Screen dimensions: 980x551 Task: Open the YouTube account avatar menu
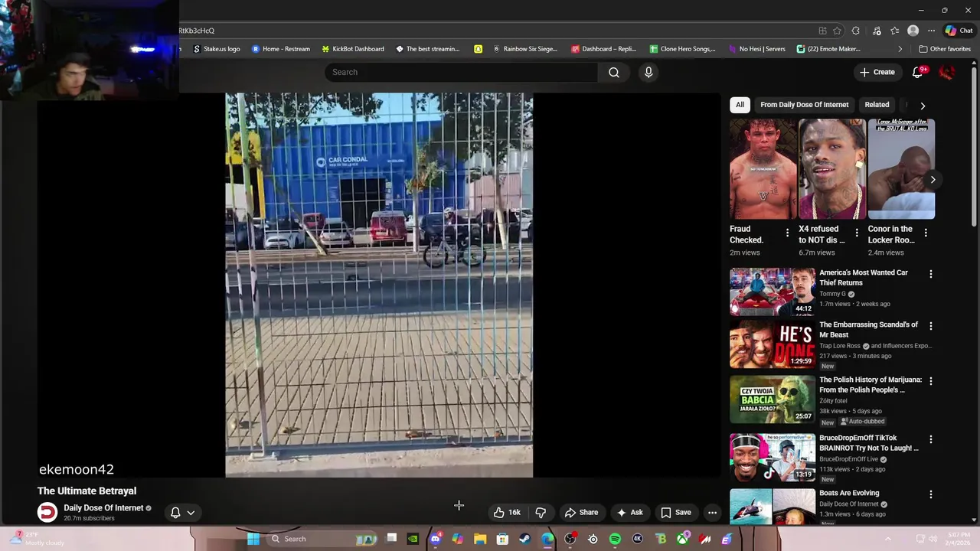point(946,72)
